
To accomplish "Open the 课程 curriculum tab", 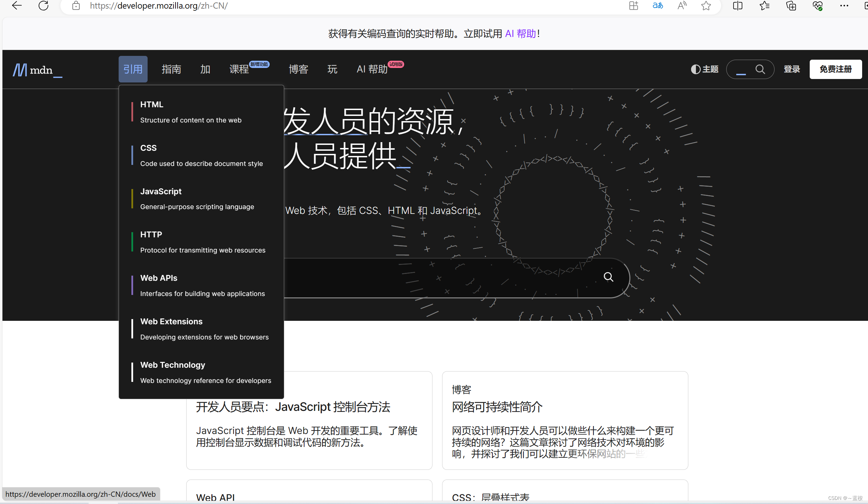I will click(x=239, y=69).
